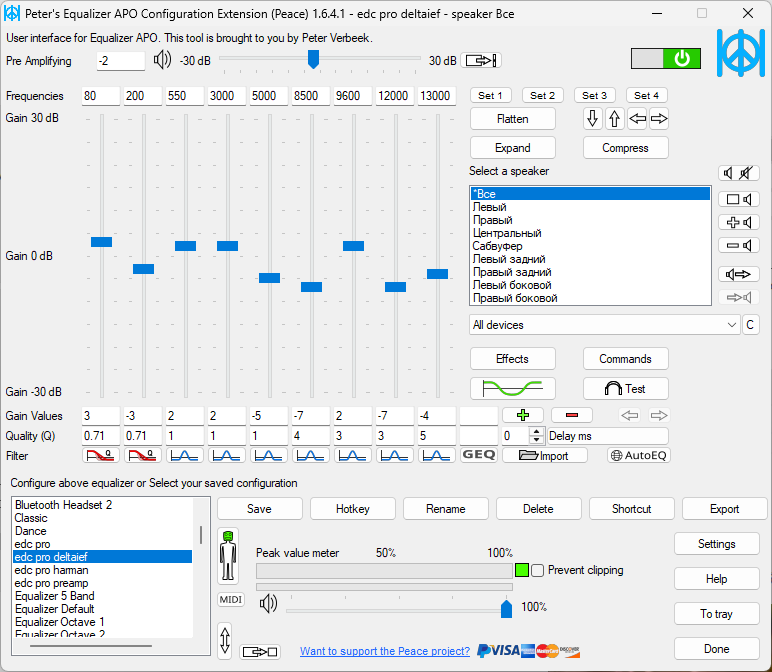Increase delay with the stepper up arrow

click(x=537, y=431)
